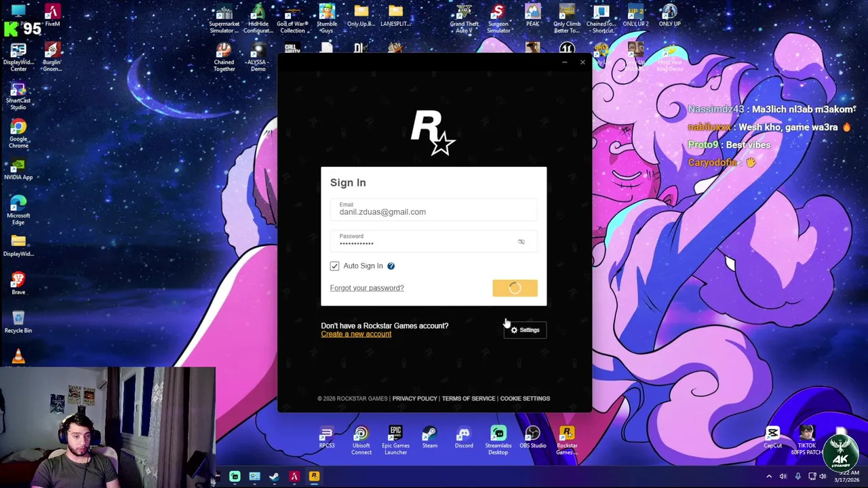Select the SmartCast Studio desktop icon
This screenshot has height=488, width=868.
[x=18, y=96]
